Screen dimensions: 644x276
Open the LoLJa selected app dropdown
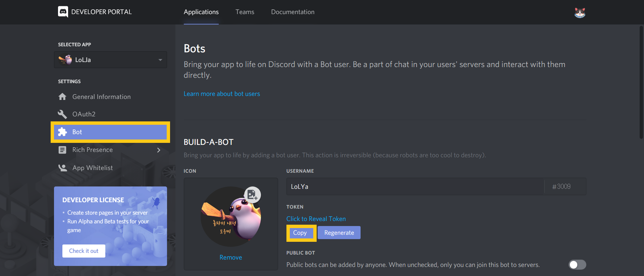[110, 60]
